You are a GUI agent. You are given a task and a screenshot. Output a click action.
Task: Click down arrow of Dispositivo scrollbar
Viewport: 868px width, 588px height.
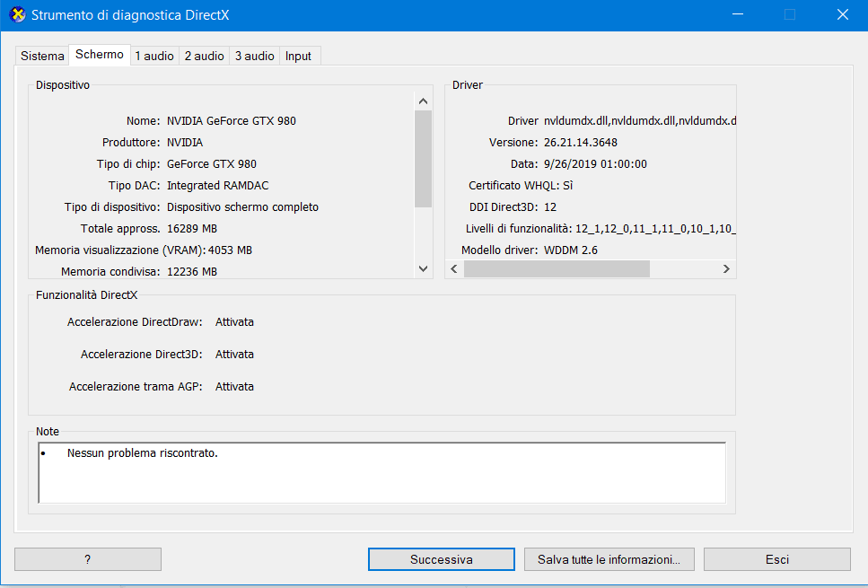(424, 268)
